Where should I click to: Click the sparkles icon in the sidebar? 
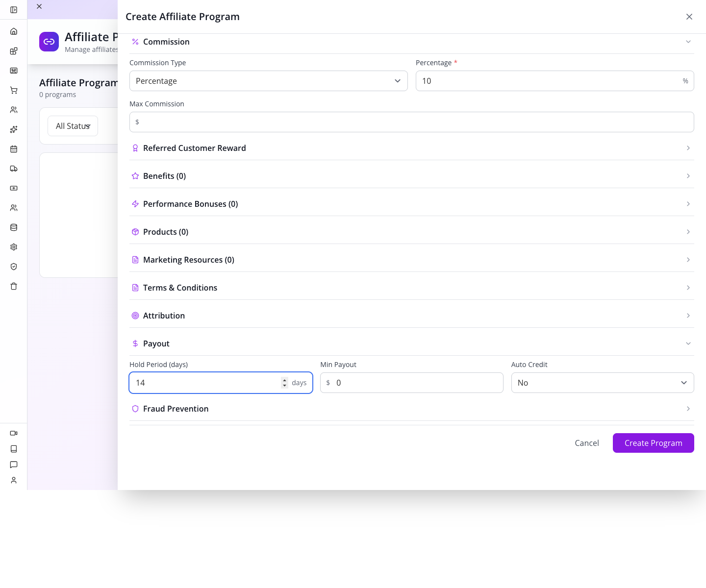tap(14, 129)
